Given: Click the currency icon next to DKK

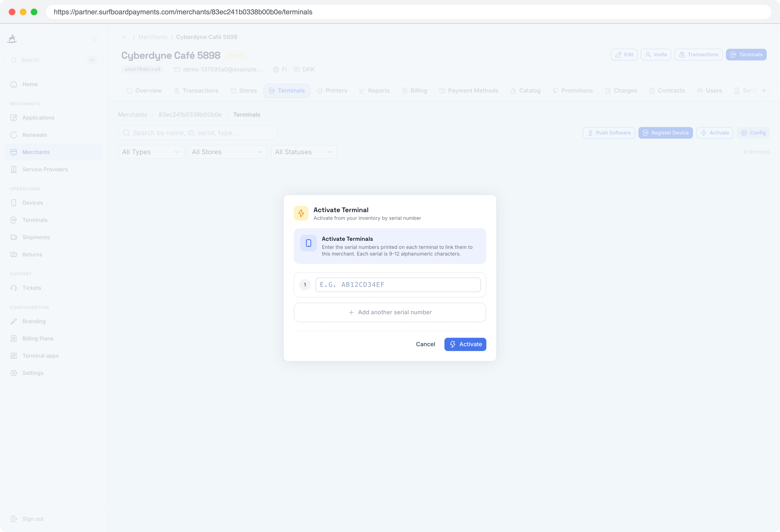Looking at the screenshot, I should (297, 70).
